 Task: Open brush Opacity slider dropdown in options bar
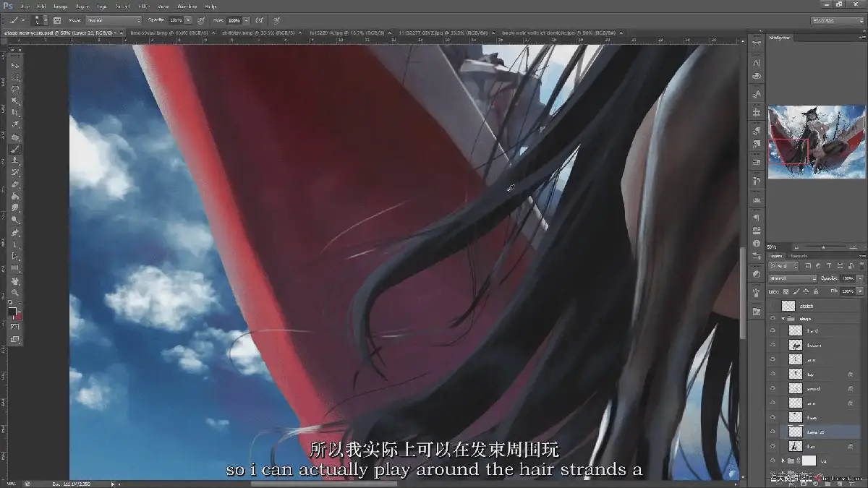point(188,20)
